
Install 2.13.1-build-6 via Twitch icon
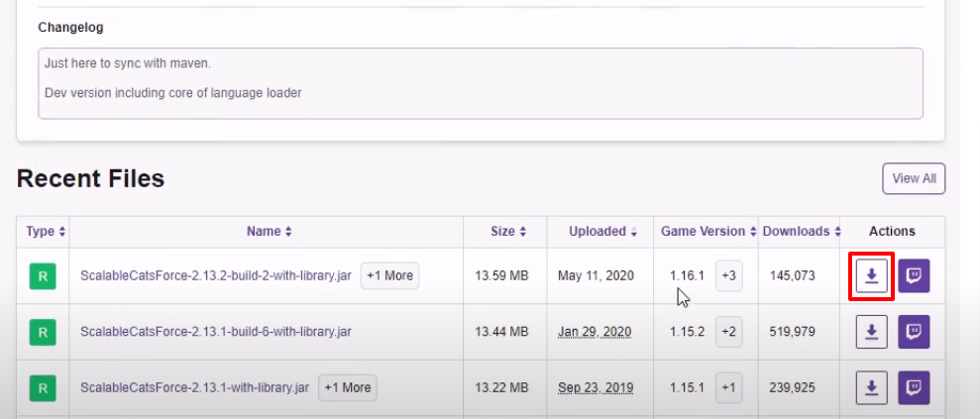click(x=914, y=332)
